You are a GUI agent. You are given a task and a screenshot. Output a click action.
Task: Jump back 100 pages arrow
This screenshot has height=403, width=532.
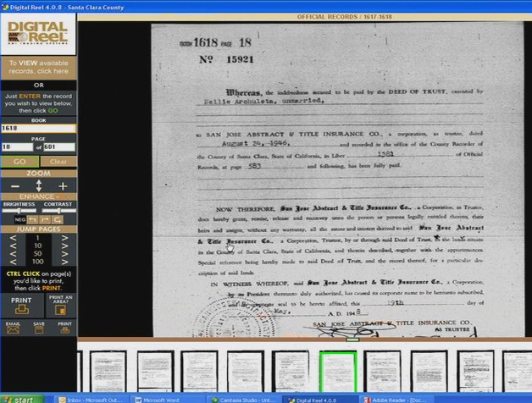[x=13, y=262]
